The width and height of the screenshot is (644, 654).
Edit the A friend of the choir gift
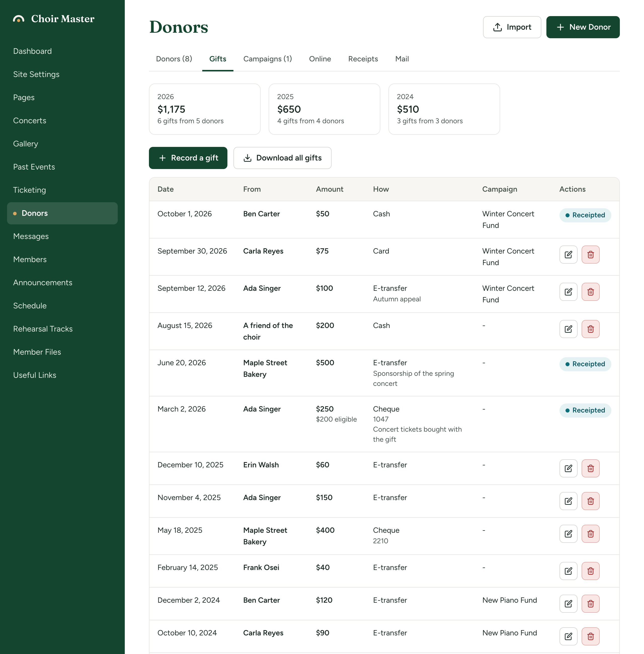pyautogui.click(x=568, y=329)
